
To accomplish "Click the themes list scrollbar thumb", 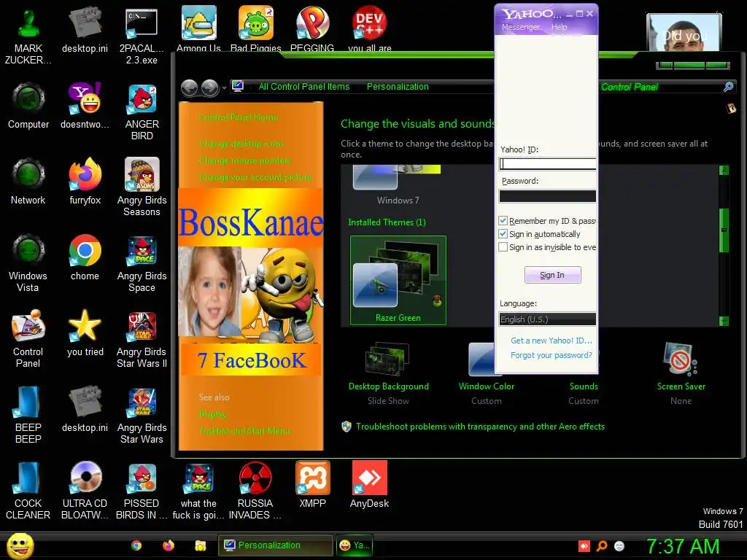I will [x=724, y=230].
